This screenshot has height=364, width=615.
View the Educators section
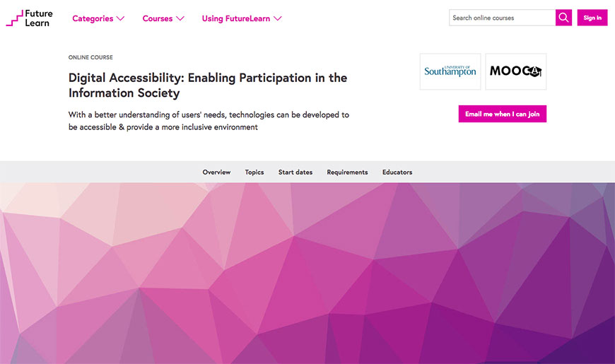(x=397, y=172)
